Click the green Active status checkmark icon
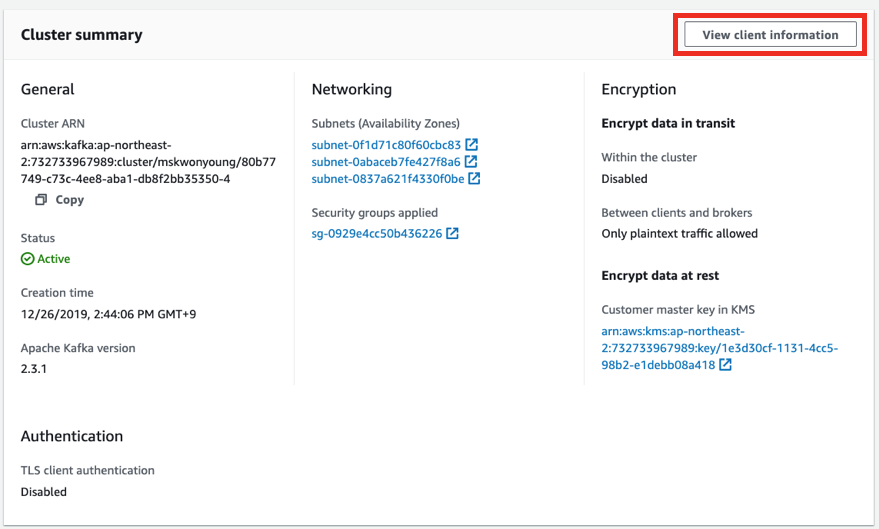 (x=27, y=259)
